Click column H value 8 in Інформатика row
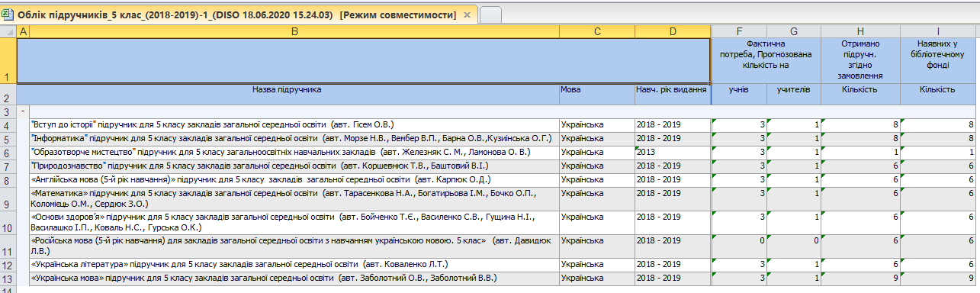980x293 pixels. 860,138
